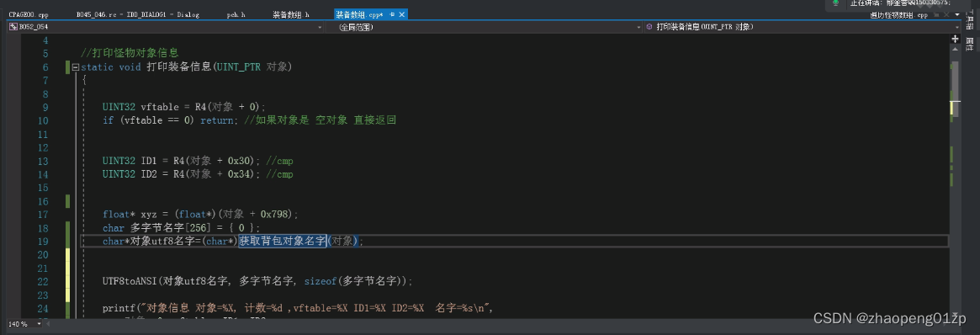The width and height of the screenshot is (980, 335).
Task: Switch to the pch.h tab
Action: tap(236, 14)
